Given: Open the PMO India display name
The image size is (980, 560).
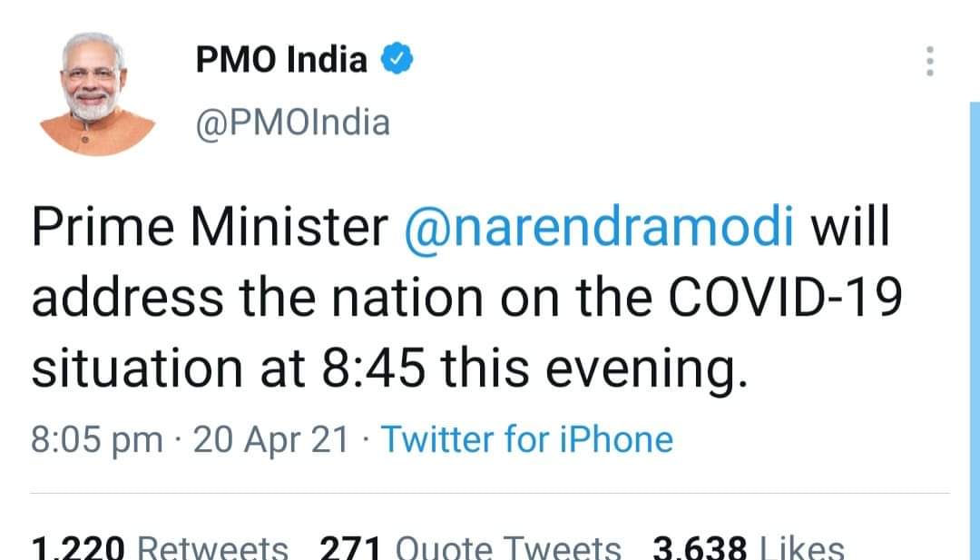Looking at the screenshot, I should (x=282, y=61).
